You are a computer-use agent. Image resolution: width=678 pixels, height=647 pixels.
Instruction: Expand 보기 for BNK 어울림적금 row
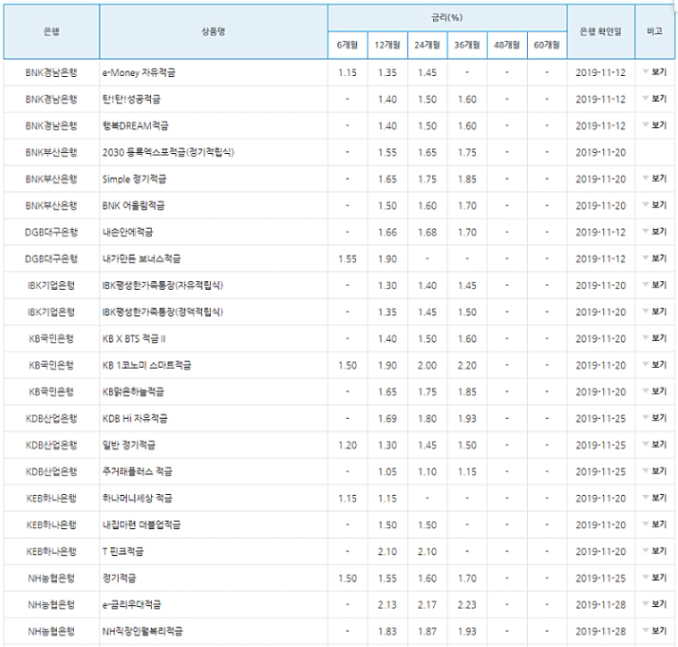click(x=655, y=205)
